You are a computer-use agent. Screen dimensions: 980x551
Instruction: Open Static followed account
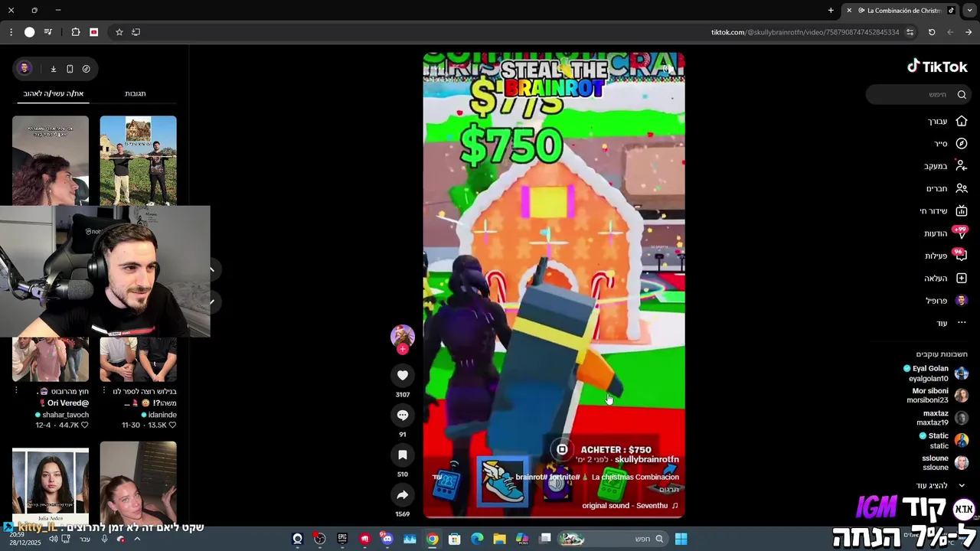tap(943, 440)
